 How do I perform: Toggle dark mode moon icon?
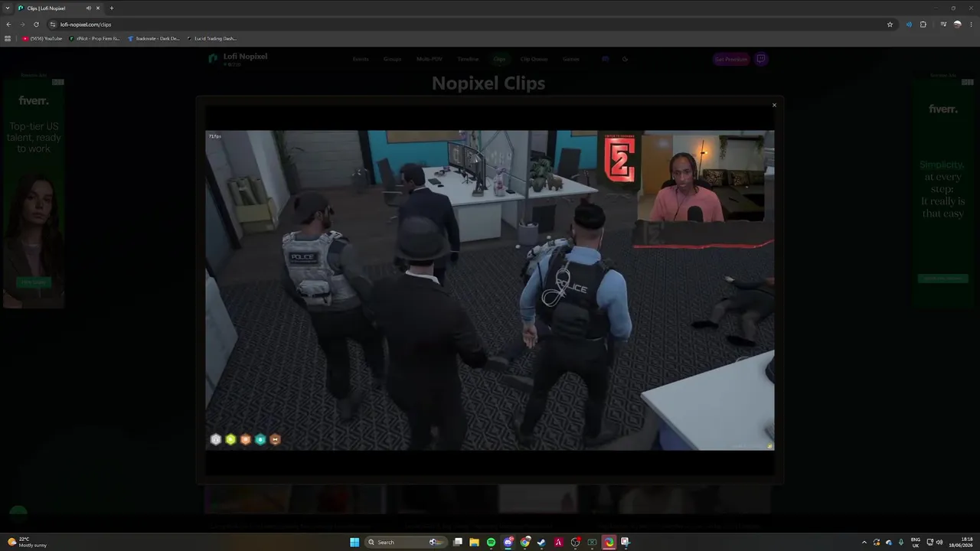click(x=625, y=59)
